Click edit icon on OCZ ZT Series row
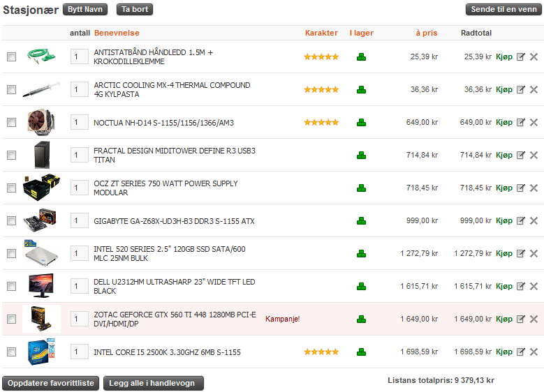This screenshot has height=392, width=544. (521, 188)
